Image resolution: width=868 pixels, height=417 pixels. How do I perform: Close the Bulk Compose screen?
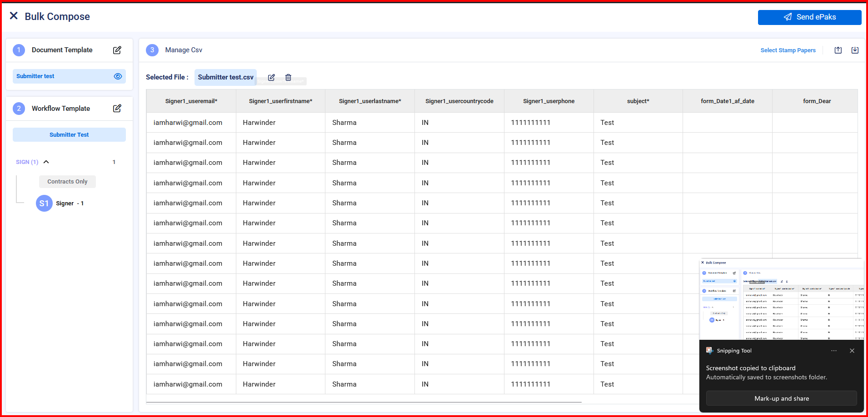(x=14, y=16)
